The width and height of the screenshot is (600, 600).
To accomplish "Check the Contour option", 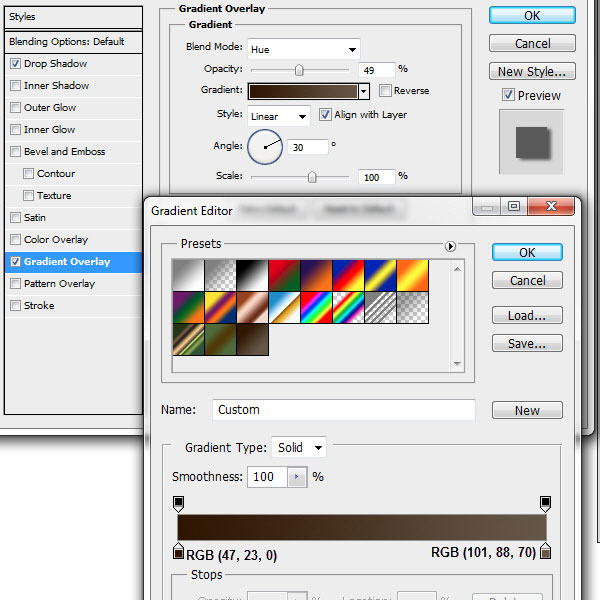I will [28, 173].
